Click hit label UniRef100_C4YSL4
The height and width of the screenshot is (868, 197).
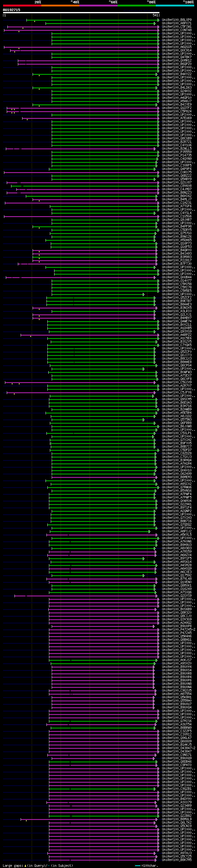(x=177, y=213)
